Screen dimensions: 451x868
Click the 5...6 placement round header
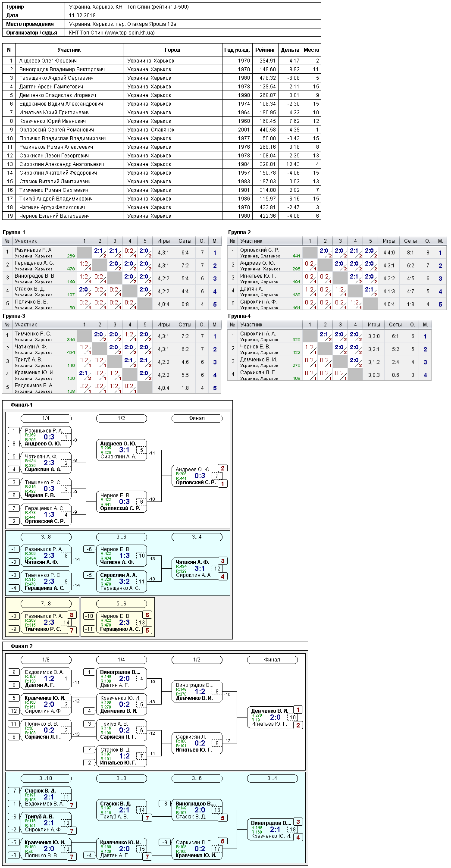(x=122, y=604)
